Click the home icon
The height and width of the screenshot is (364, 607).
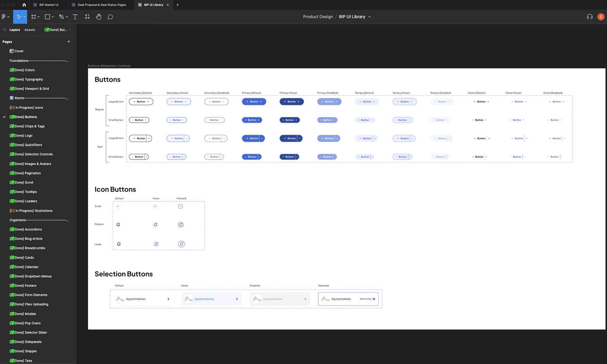(24, 5)
